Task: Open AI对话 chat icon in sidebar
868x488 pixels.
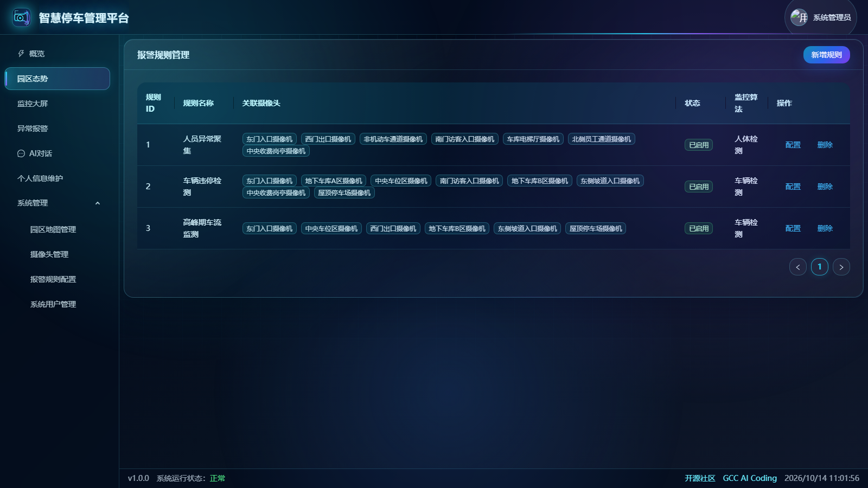Action: click(21, 153)
